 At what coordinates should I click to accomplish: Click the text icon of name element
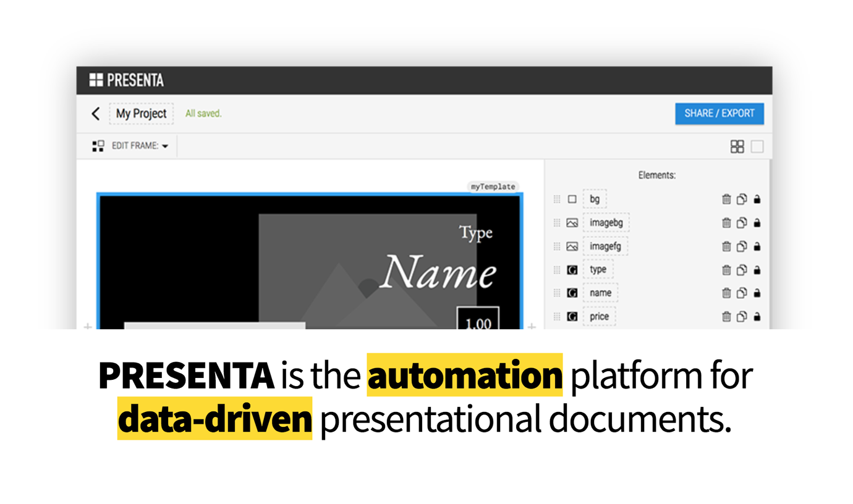click(x=572, y=293)
